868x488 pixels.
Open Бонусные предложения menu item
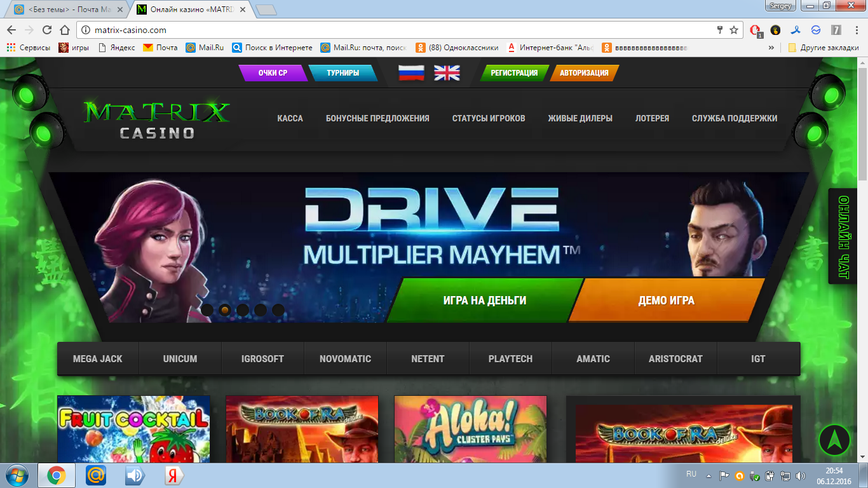377,118
